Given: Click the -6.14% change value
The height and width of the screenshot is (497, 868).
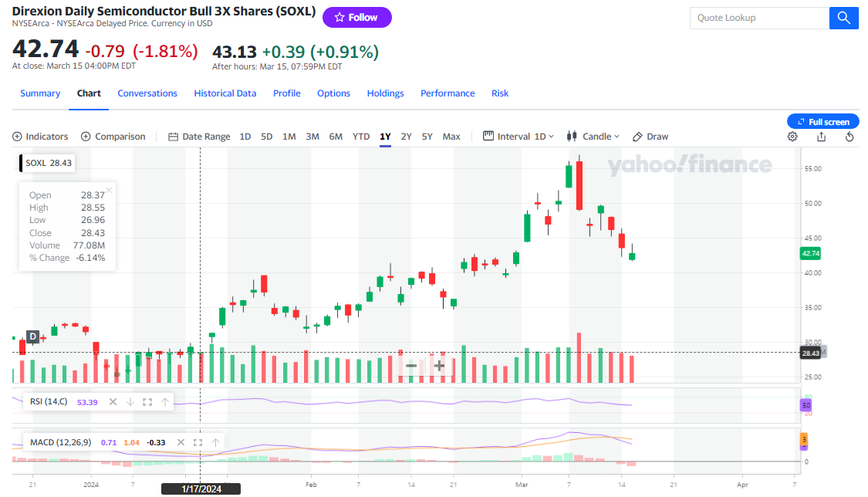Looking at the screenshot, I should pyautogui.click(x=90, y=258).
